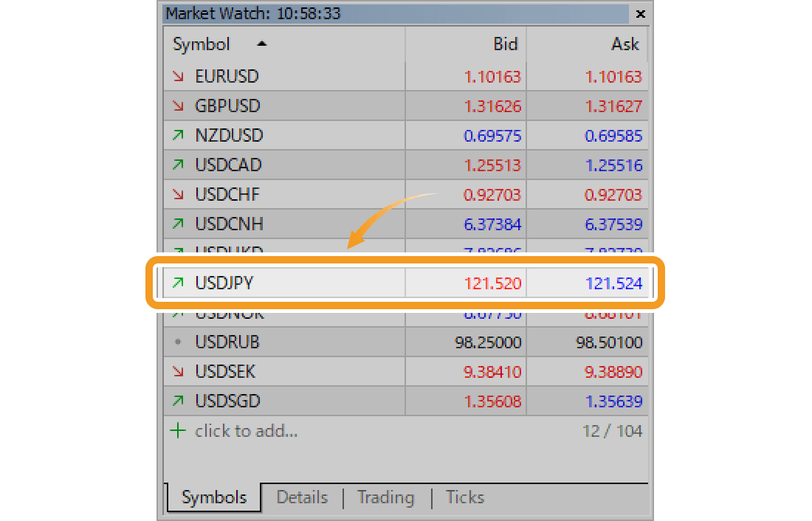
Task: Click the red downtrend icon beside USDSEK
Action: coord(179,371)
